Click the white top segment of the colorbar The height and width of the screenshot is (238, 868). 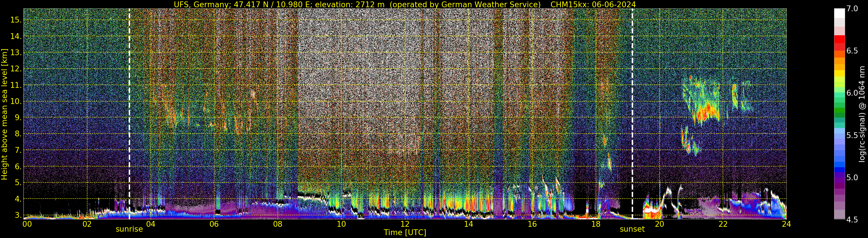(839, 13)
